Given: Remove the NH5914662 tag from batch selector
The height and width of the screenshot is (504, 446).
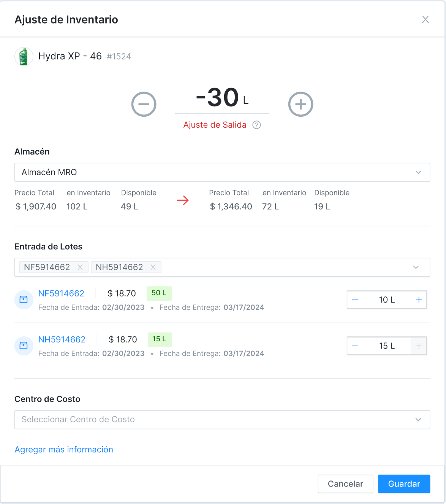Looking at the screenshot, I should [x=153, y=267].
